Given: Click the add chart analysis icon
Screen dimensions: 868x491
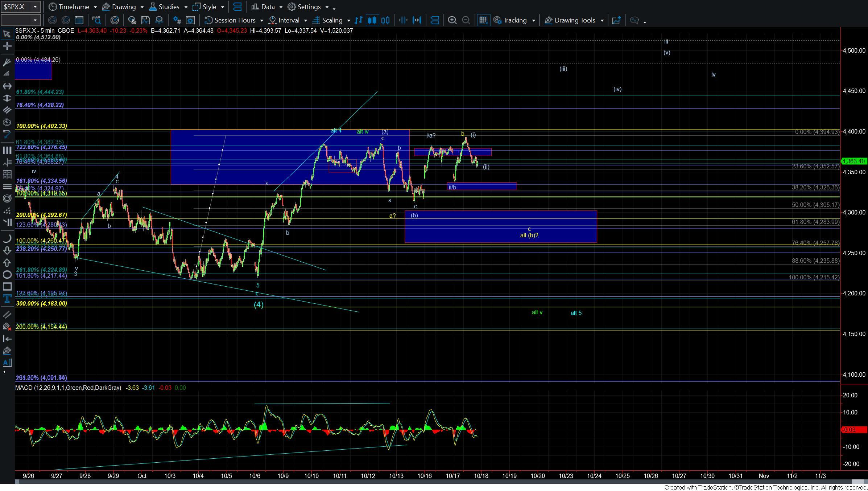Looking at the screenshot, I should coord(616,20).
